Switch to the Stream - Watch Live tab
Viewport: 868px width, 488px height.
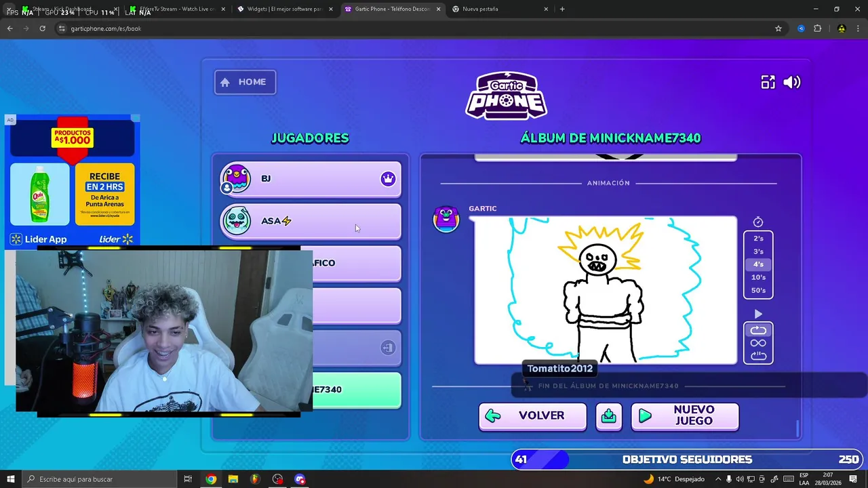click(x=176, y=9)
